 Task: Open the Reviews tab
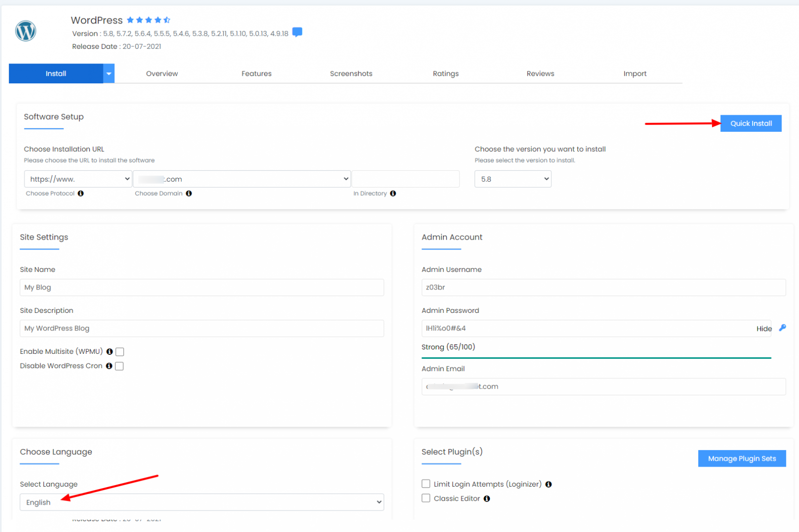coord(540,73)
